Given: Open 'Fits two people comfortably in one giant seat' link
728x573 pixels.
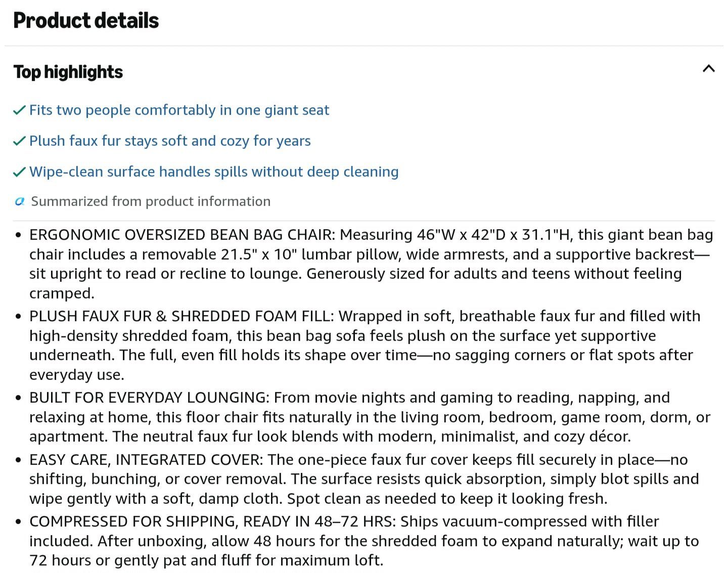Looking at the screenshot, I should [179, 110].
